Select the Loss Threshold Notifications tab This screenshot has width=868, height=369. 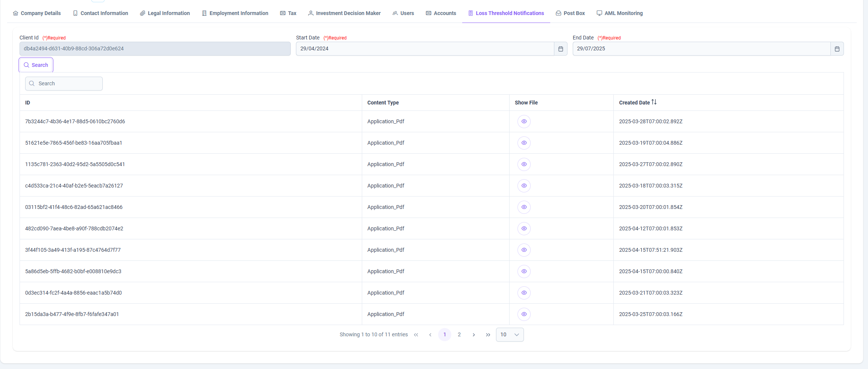click(506, 13)
